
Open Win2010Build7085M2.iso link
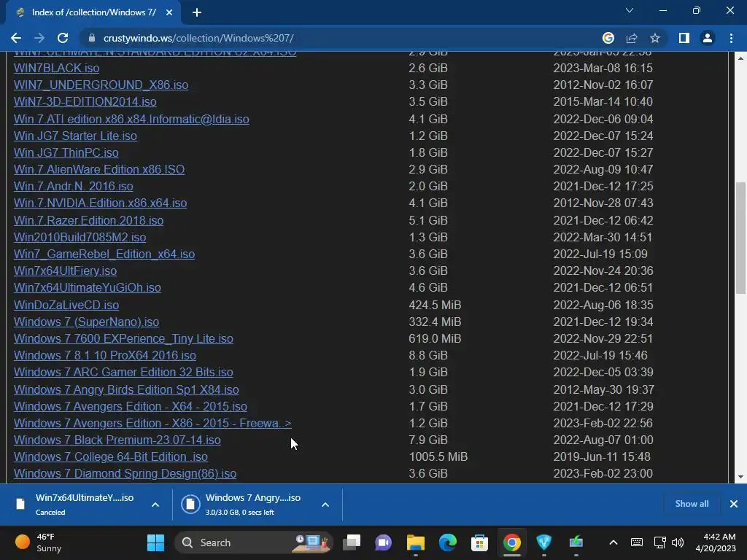click(80, 237)
